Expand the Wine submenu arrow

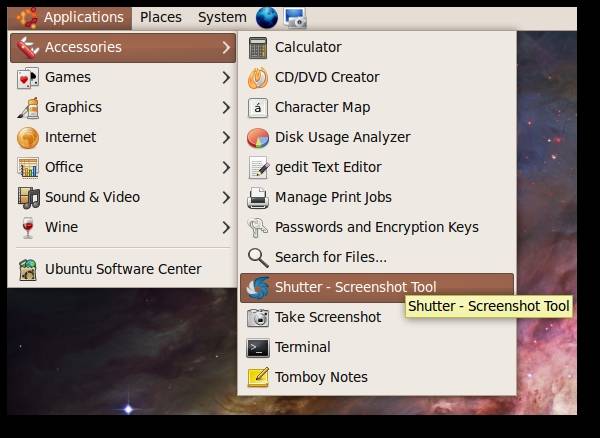point(226,228)
